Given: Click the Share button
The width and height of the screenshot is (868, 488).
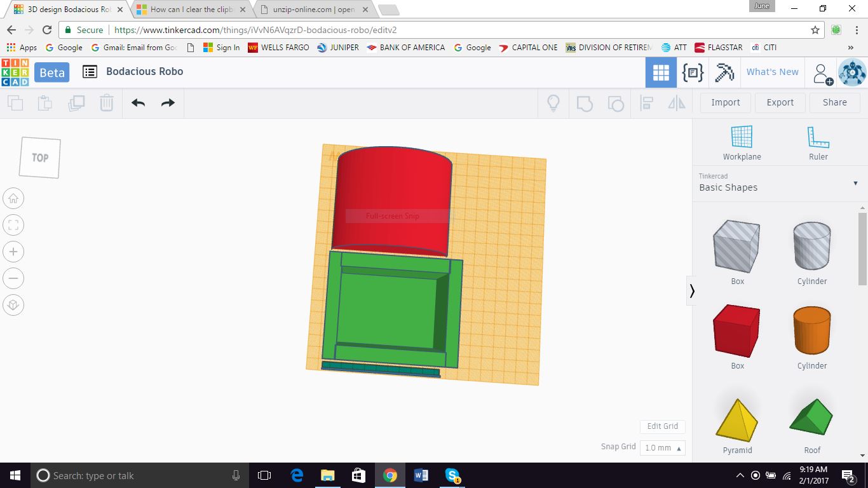Looking at the screenshot, I should coord(834,102).
